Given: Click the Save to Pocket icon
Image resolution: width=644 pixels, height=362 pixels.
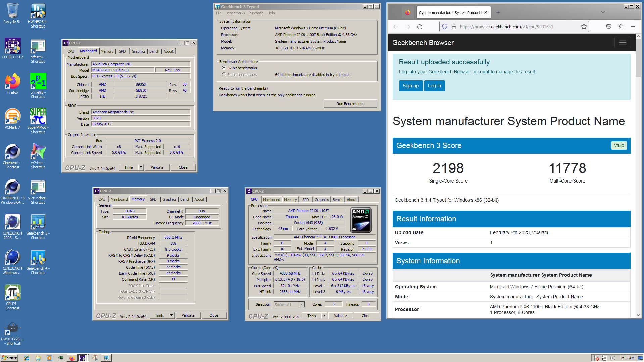Looking at the screenshot, I should (x=609, y=27).
